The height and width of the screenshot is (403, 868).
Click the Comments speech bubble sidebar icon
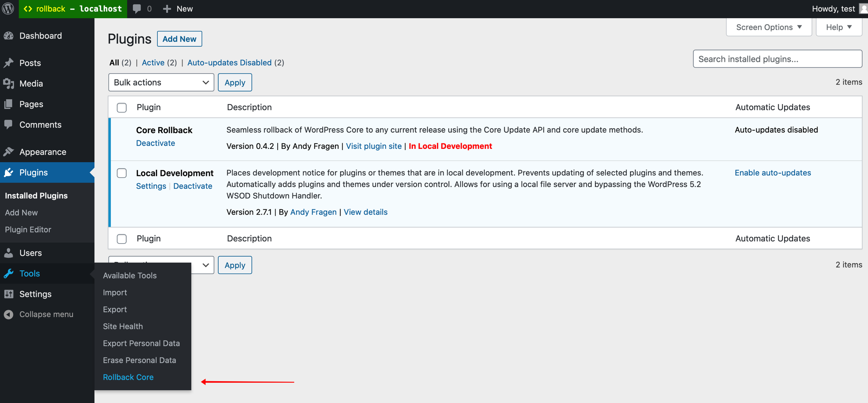coord(8,125)
